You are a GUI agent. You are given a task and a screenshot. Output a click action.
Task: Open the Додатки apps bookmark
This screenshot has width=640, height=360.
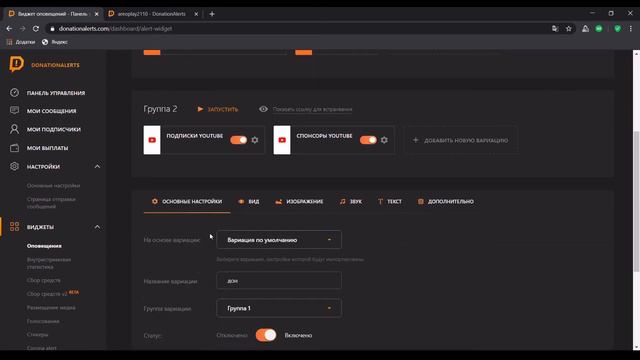coord(21,42)
